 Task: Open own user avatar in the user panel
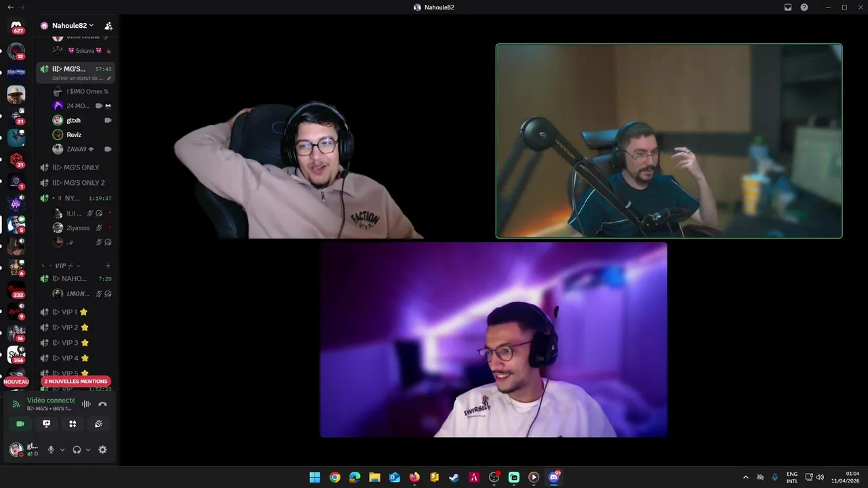16,449
